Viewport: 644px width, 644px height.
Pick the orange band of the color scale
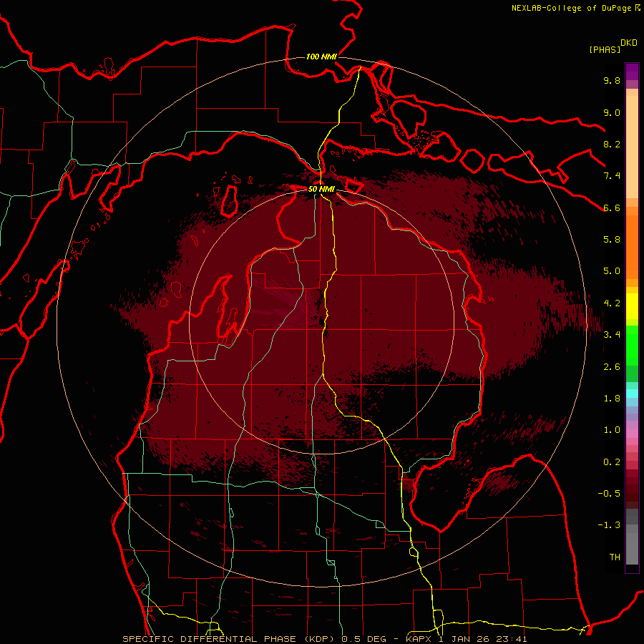click(632, 246)
